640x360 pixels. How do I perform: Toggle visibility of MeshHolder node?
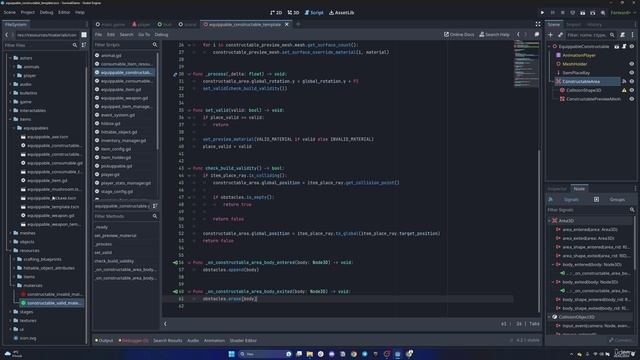click(632, 64)
